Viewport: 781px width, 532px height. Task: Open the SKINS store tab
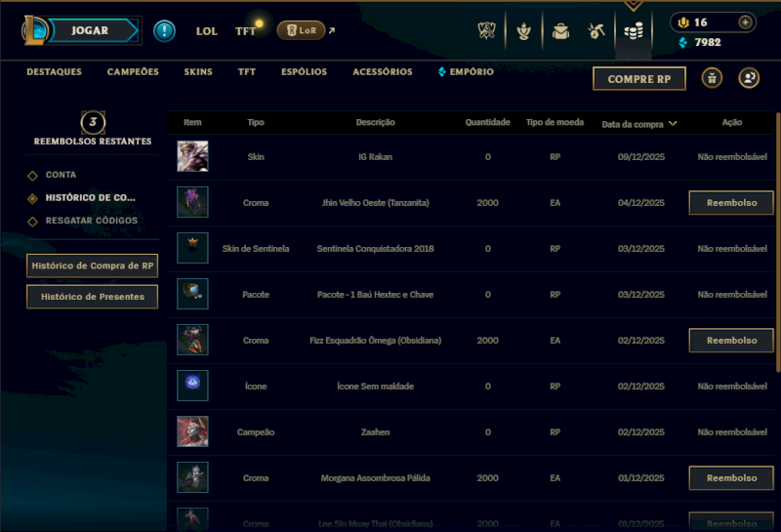click(198, 71)
